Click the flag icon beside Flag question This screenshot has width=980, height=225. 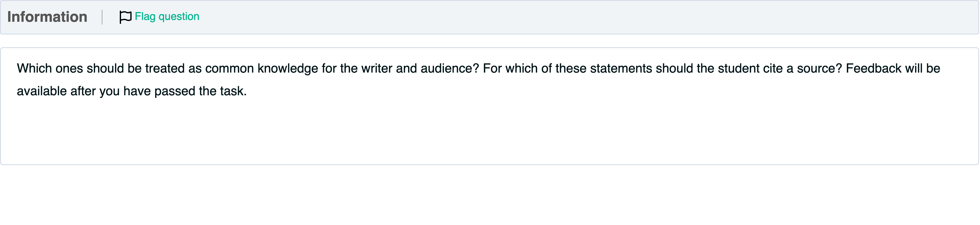tap(125, 17)
